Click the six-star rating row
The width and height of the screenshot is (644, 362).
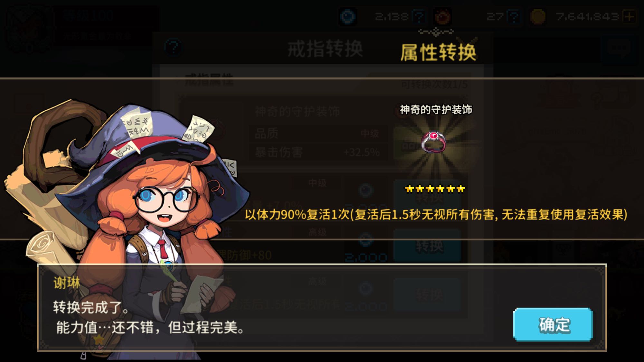pyautogui.click(x=435, y=189)
